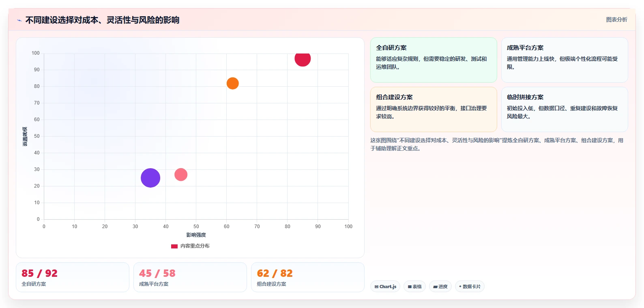The image size is (644, 308).
Task: Open the 临时拼接方案 card
Action: tap(565, 109)
